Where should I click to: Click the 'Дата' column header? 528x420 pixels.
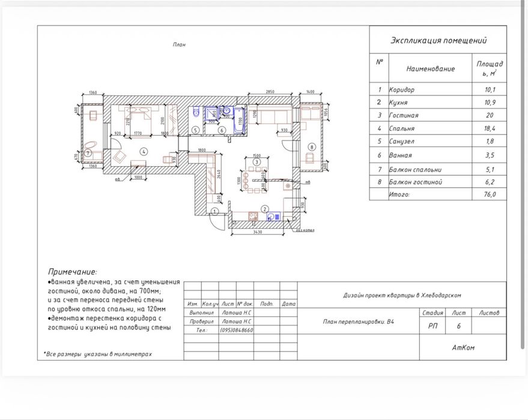pos(288,304)
